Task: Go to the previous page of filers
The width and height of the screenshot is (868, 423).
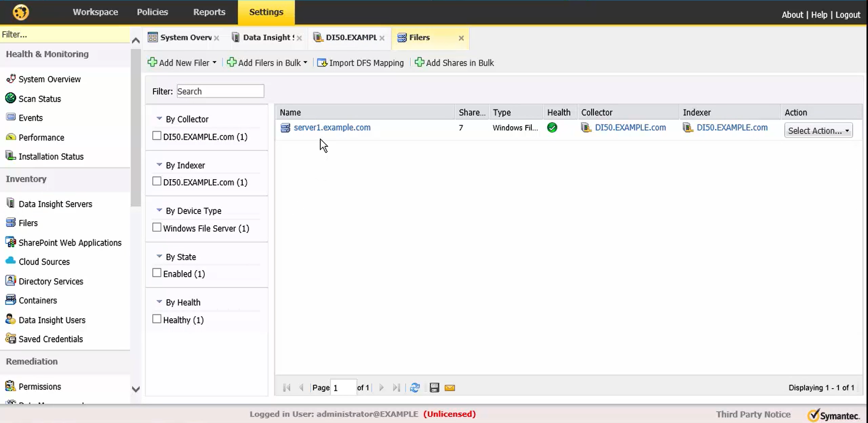Action: [301, 388]
